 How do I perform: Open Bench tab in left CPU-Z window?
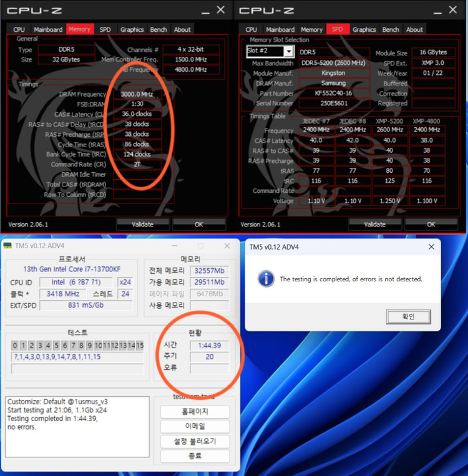[x=158, y=29]
